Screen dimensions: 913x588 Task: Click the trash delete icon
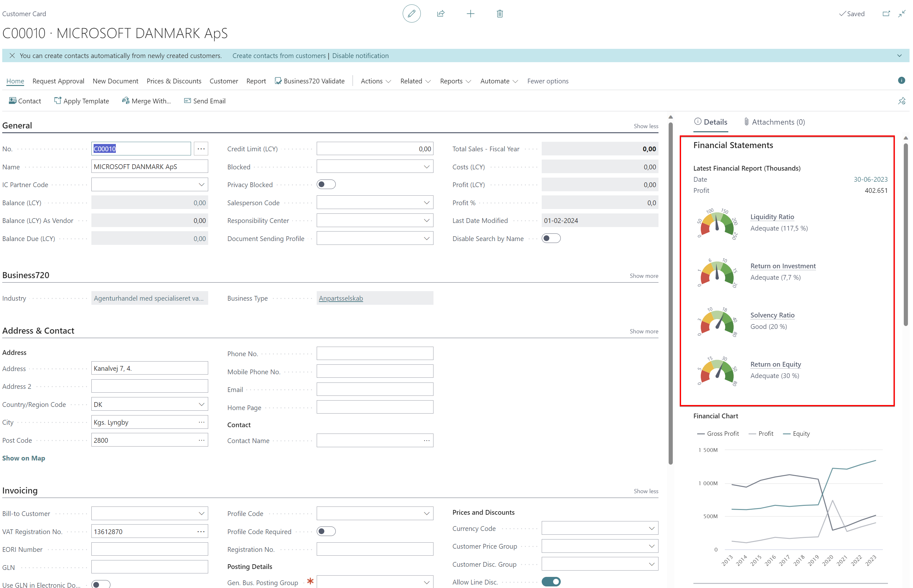click(x=499, y=14)
